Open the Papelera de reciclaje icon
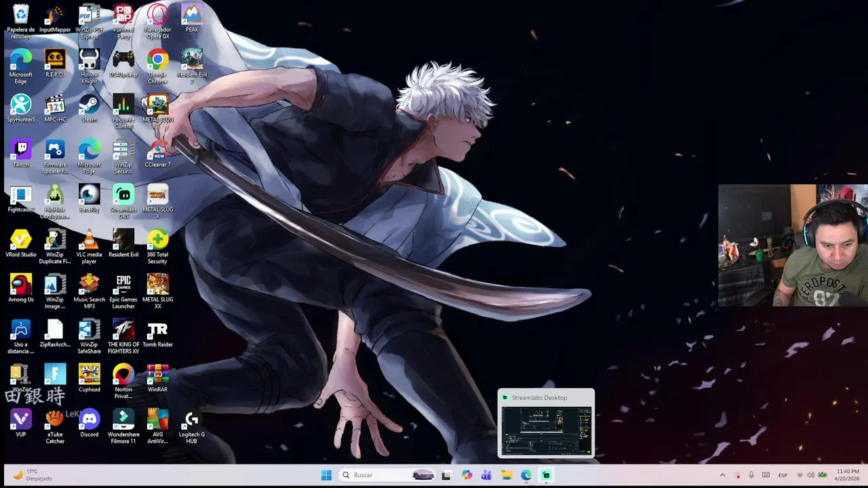The width and height of the screenshot is (868, 488). pos(21,21)
